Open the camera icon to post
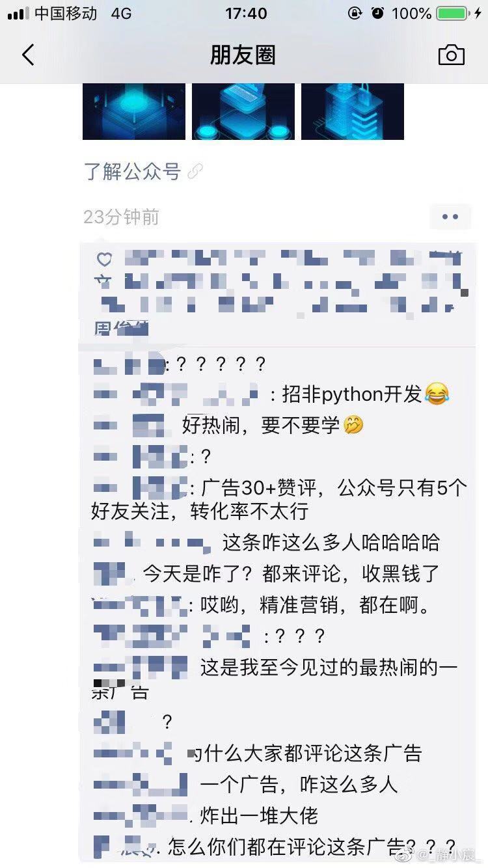Image resolution: width=488 pixels, height=868 pixels. point(451,55)
